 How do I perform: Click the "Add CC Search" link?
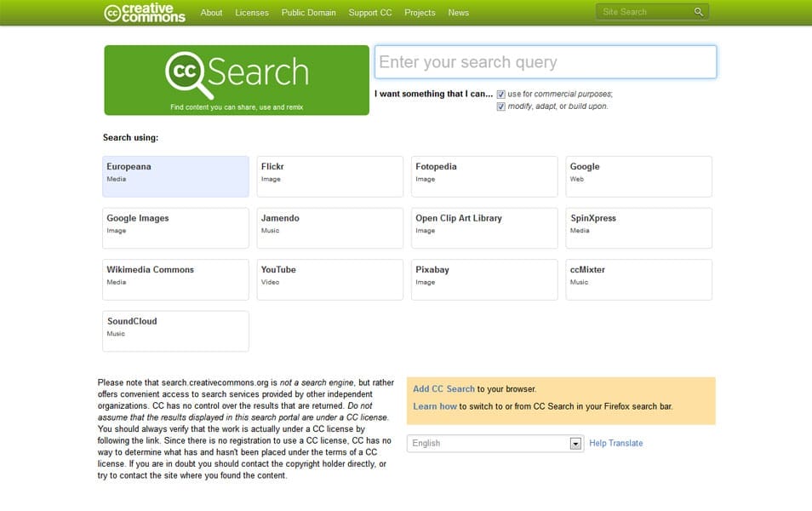tap(443, 388)
